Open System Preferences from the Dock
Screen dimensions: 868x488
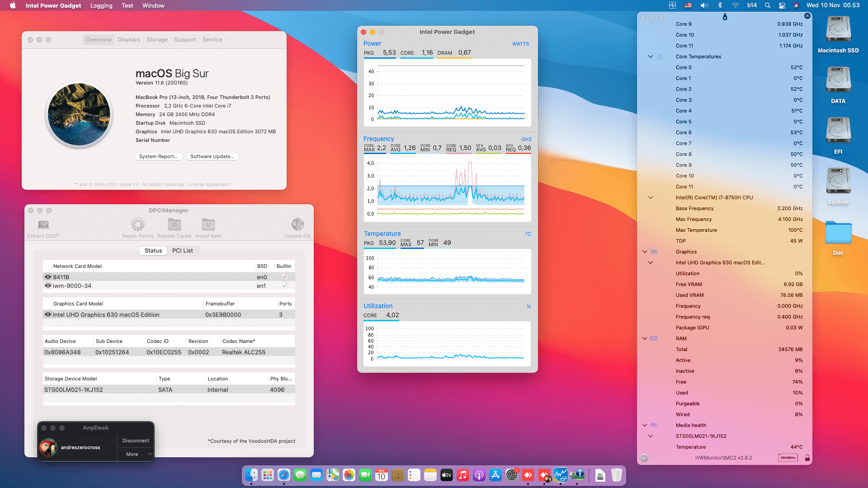point(512,475)
